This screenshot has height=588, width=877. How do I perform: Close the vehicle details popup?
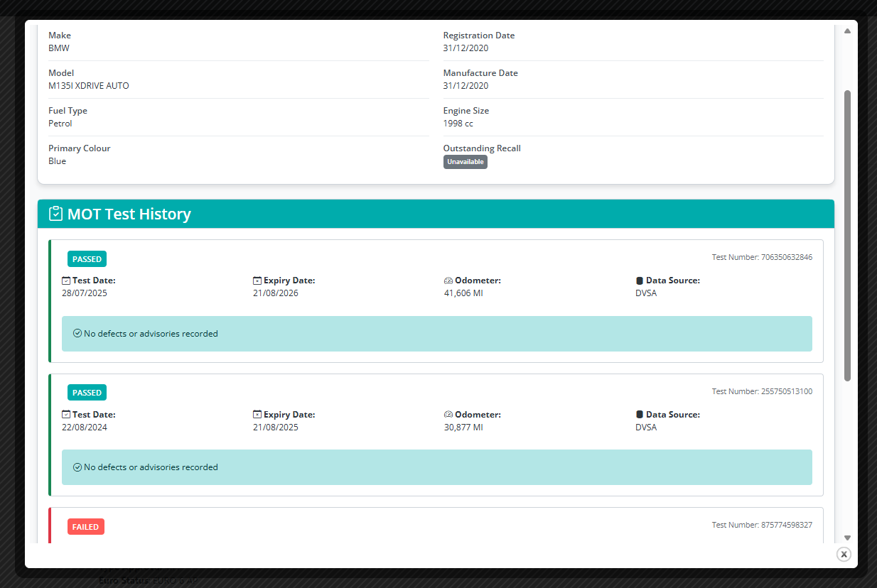click(844, 555)
